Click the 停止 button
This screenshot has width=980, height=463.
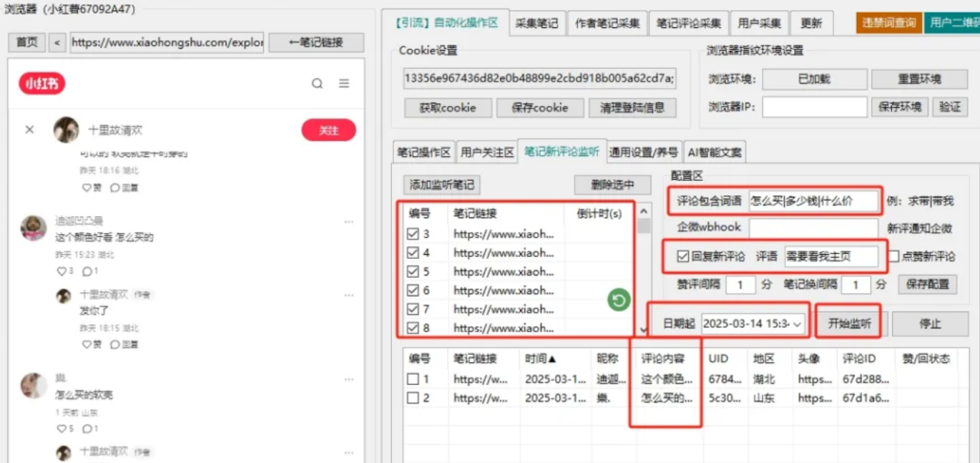click(x=930, y=324)
